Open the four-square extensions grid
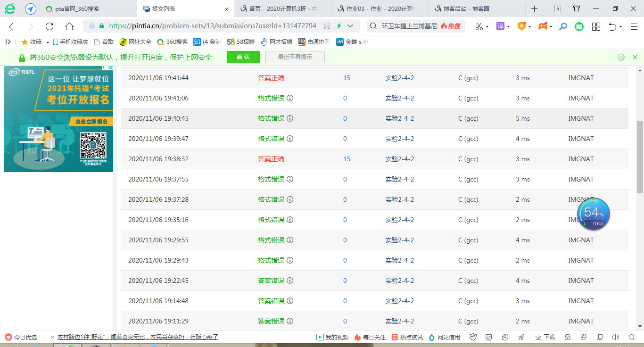Image resolution: width=644 pixels, height=347 pixels. (596, 26)
